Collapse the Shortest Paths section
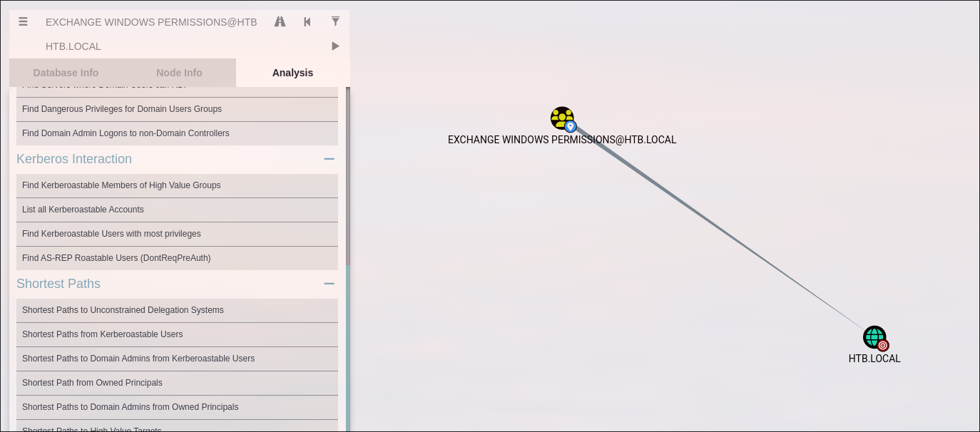The image size is (980, 432). click(x=329, y=284)
